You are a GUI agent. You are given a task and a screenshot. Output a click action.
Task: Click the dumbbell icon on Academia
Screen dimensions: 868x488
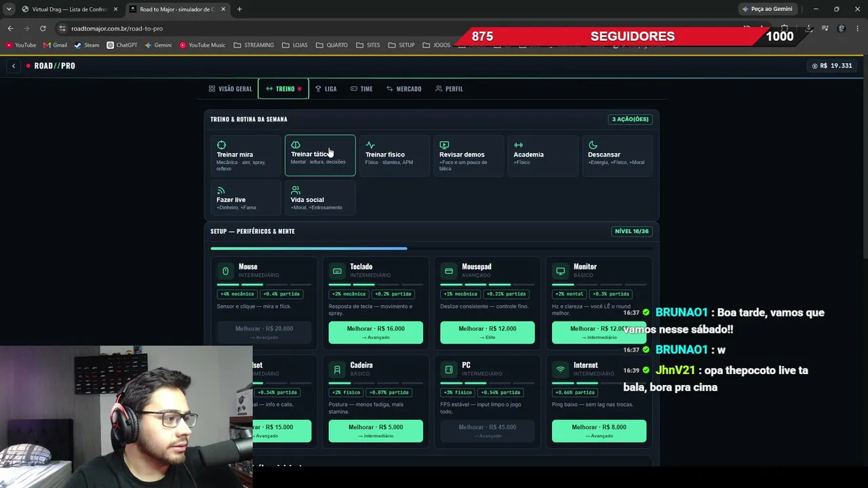518,145
